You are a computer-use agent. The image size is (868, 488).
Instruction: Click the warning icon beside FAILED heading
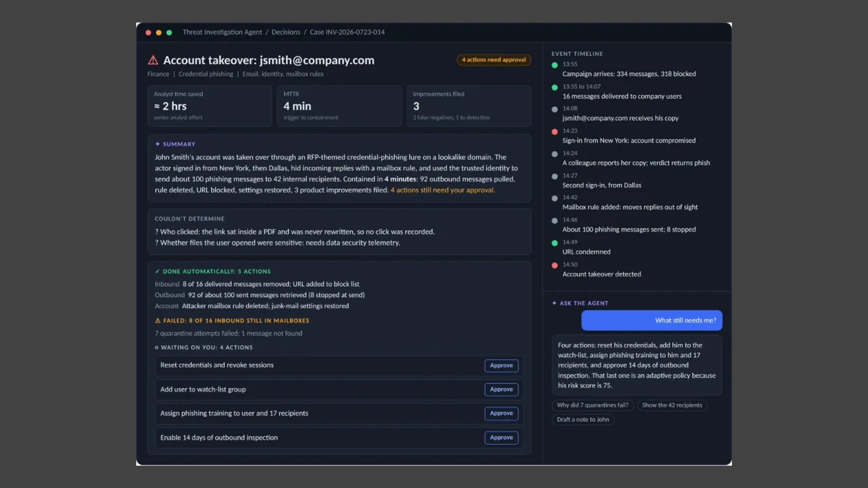[158, 321]
